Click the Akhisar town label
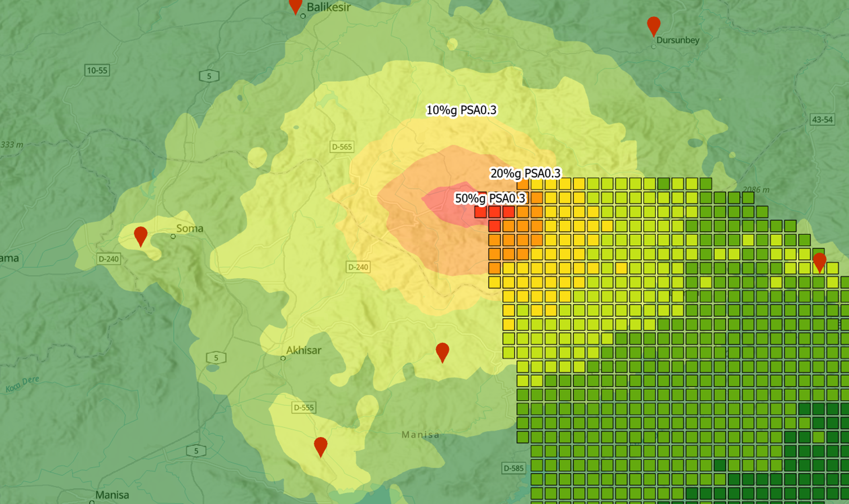Screen dimensions: 849x504 (303, 350)
